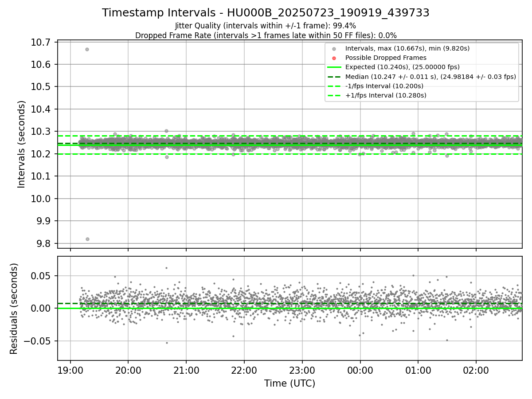The image size is (532, 399).
Task: Click the residual outlier point above 0.05 near 20:40
Action: coord(166,268)
